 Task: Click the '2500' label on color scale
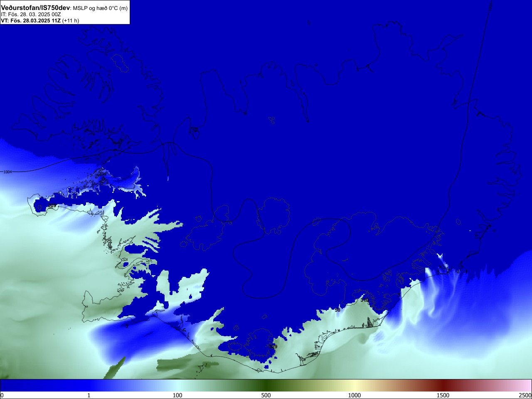(x=525, y=395)
